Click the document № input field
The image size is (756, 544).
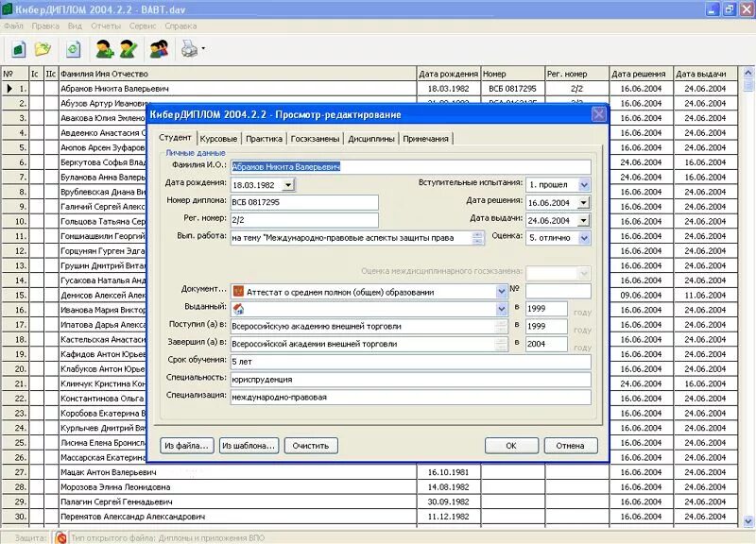coord(558,291)
